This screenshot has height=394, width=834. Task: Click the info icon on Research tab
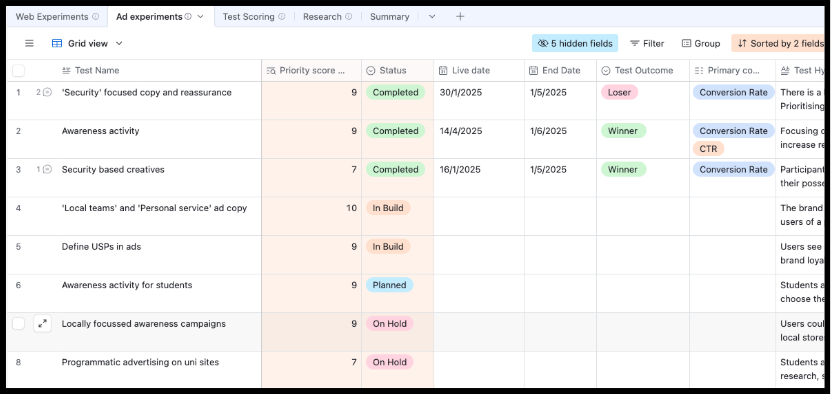[348, 16]
